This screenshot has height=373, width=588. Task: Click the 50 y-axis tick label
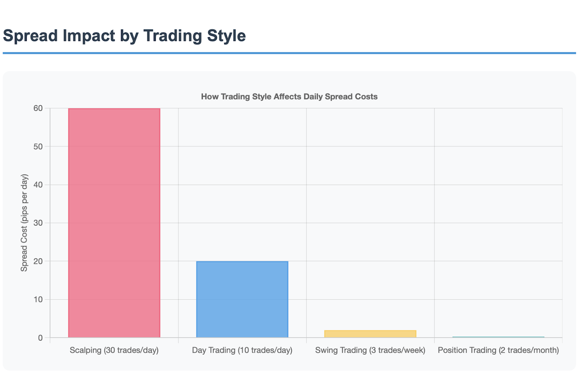click(38, 147)
